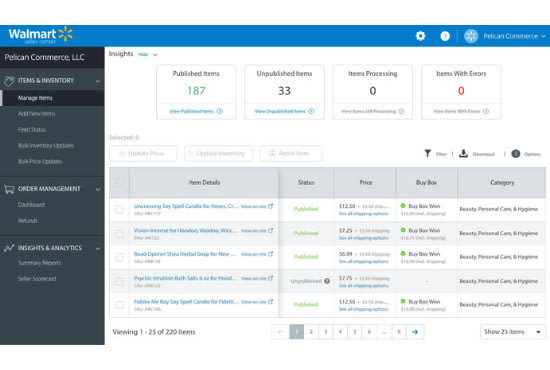Click info icon beside View Published Items
The height and width of the screenshot is (370, 550).
point(220,111)
